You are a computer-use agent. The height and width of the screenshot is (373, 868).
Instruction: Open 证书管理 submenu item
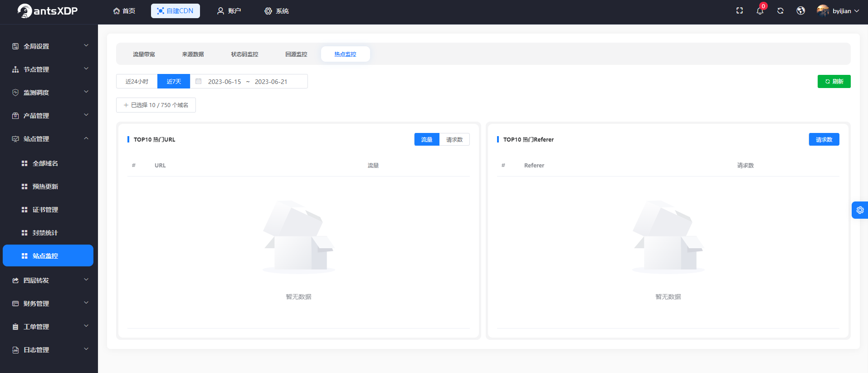point(48,210)
